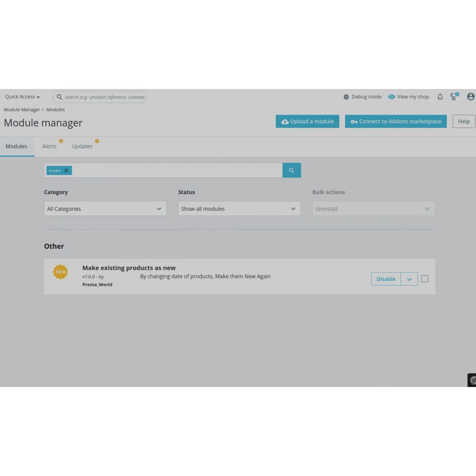Click the Disable module button
Image resolution: width=476 pixels, height=476 pixels.
(x=386, y=278)
